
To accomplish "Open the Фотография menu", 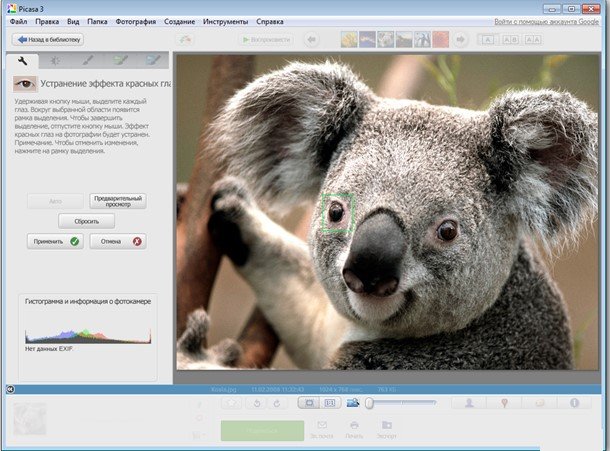I will pyautogui.click(x=135, y=22).
